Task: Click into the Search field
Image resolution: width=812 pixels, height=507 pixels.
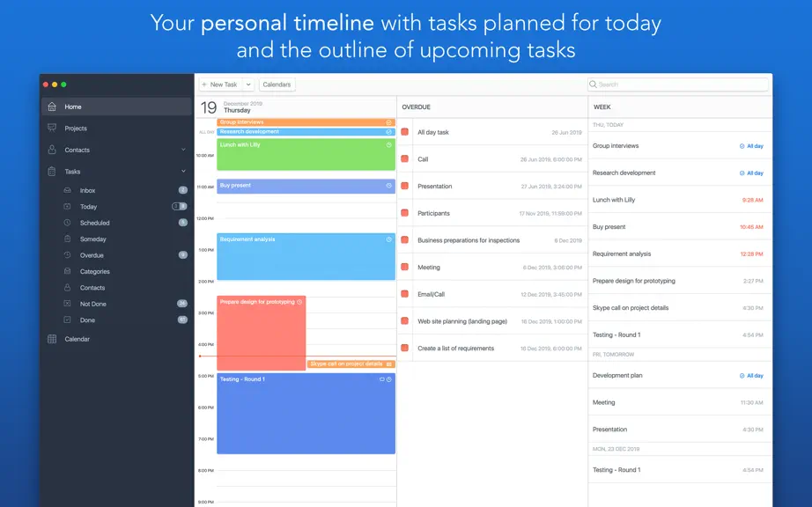Action: (x=678, y=84)
